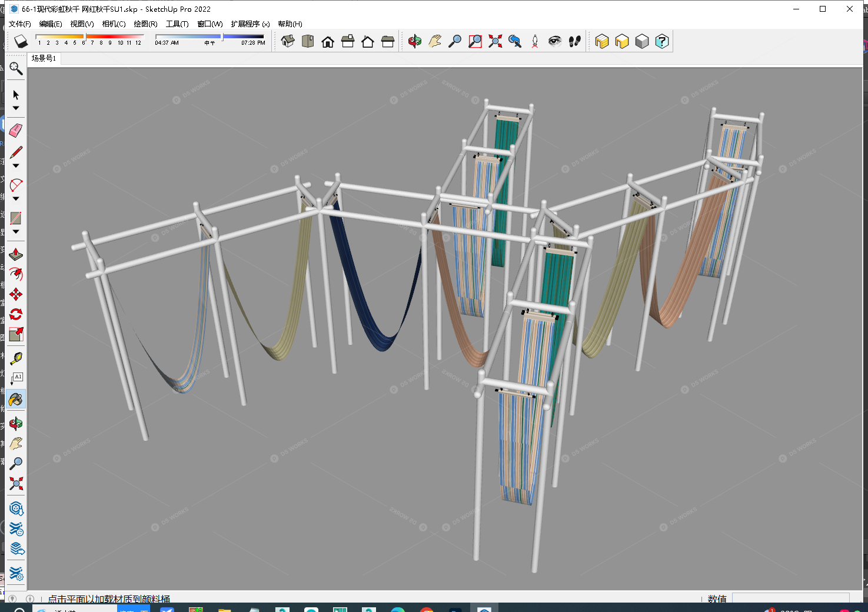Screen dimensions: 868x612
Task: Open the help cube with question mark
Action: [662, 41]
